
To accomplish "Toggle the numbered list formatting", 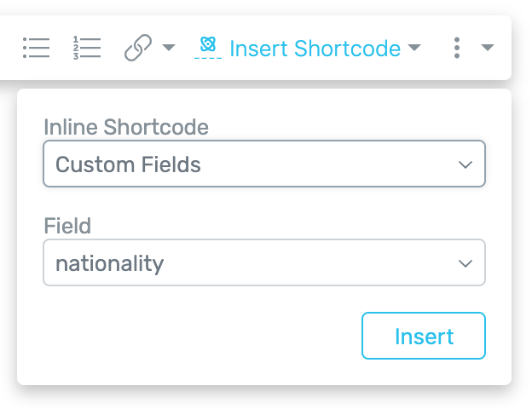I will pyautogui.click(x=87, y=48).
